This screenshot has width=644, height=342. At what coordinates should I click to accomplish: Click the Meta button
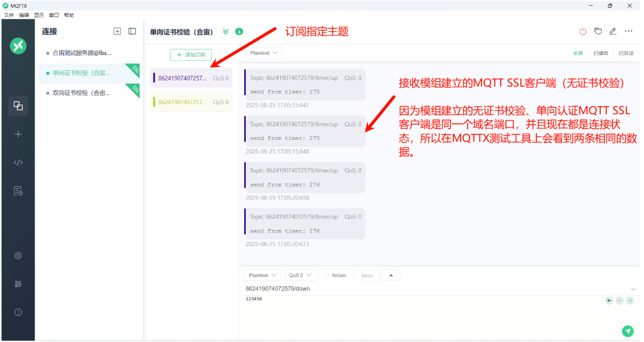pyautogui.click(x=367, y=275)
